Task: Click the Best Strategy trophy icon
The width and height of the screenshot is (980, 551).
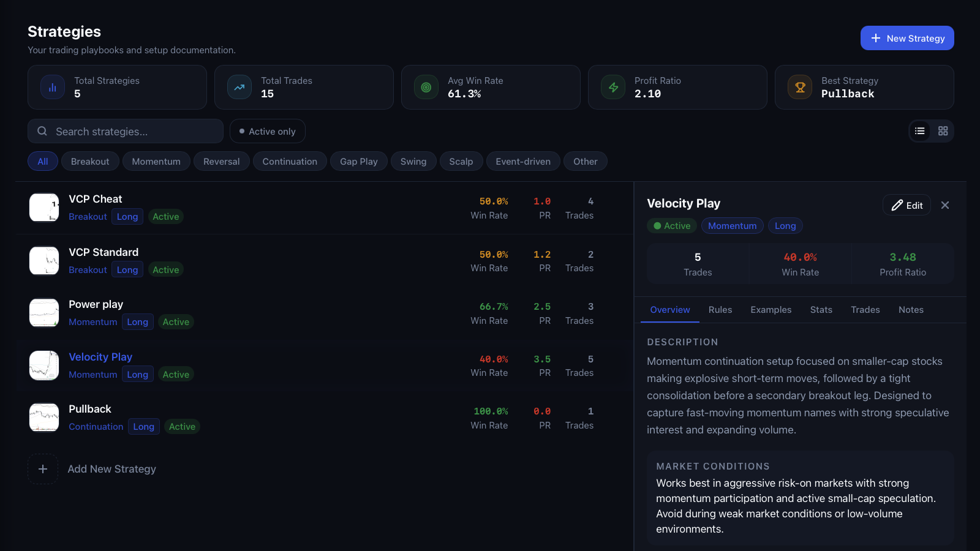Action: coord(800,88)
